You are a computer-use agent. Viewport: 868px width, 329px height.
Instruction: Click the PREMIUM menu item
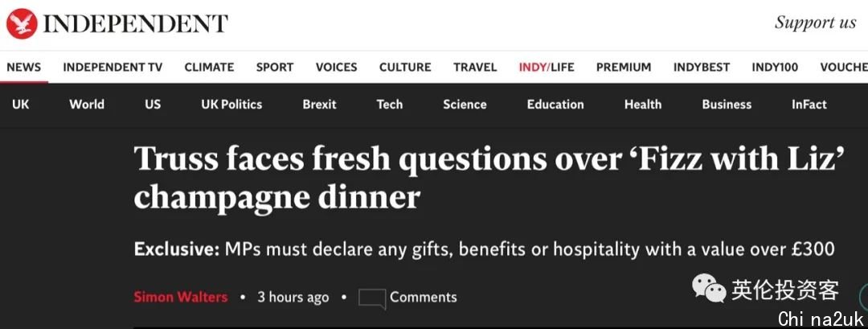[x=624, y=67]
